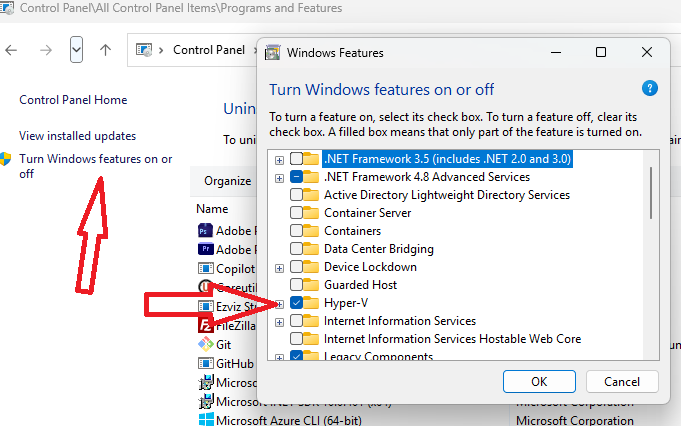Click the chevron before Control Panel breadcrumb
Image resolution: width=681 pixels, height=426 pixels.
161,50
